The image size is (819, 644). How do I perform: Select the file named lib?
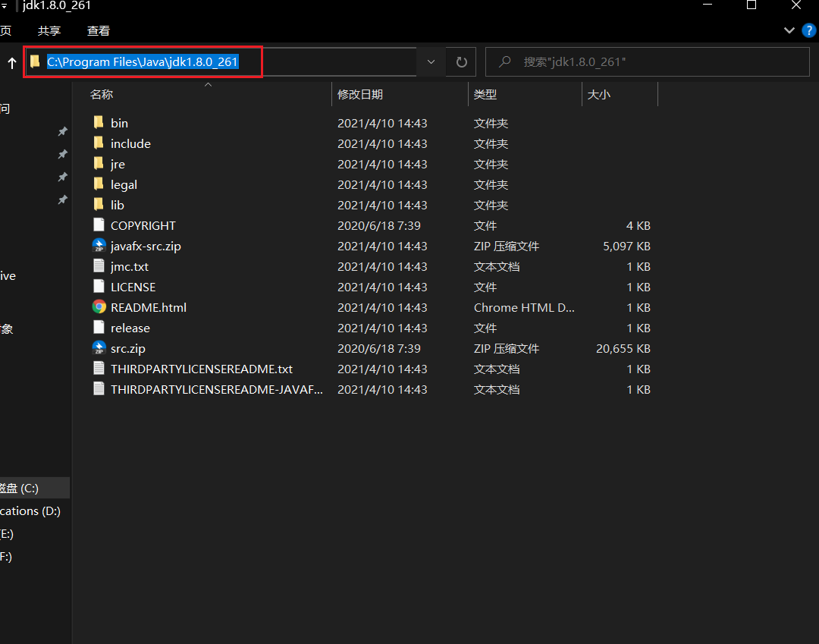(117, 205)
